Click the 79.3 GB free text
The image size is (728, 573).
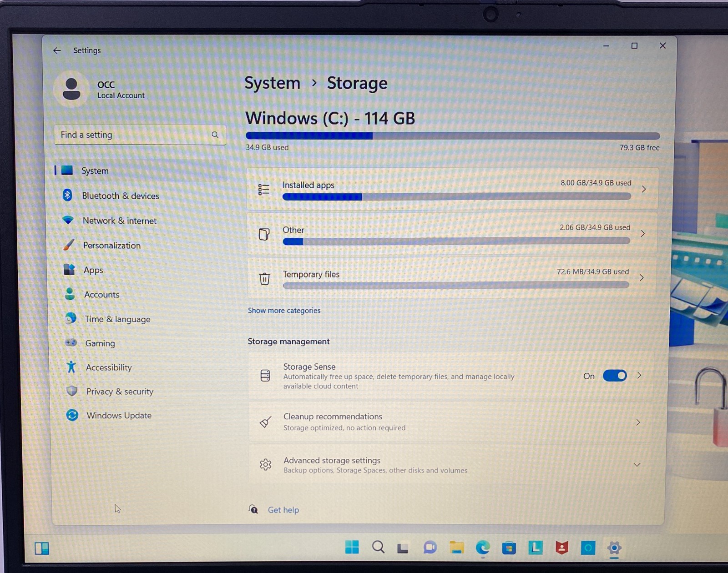[x=639, y=147]
